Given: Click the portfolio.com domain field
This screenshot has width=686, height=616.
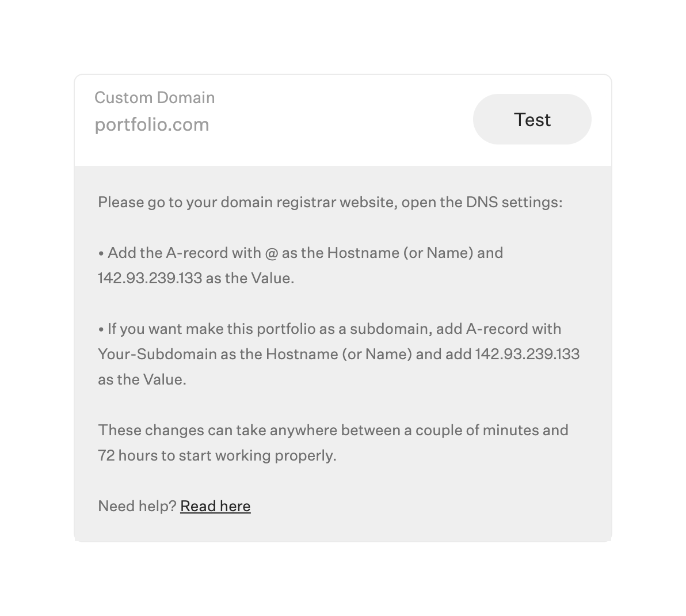Looking at the screenshot, I should coord(152,124).
